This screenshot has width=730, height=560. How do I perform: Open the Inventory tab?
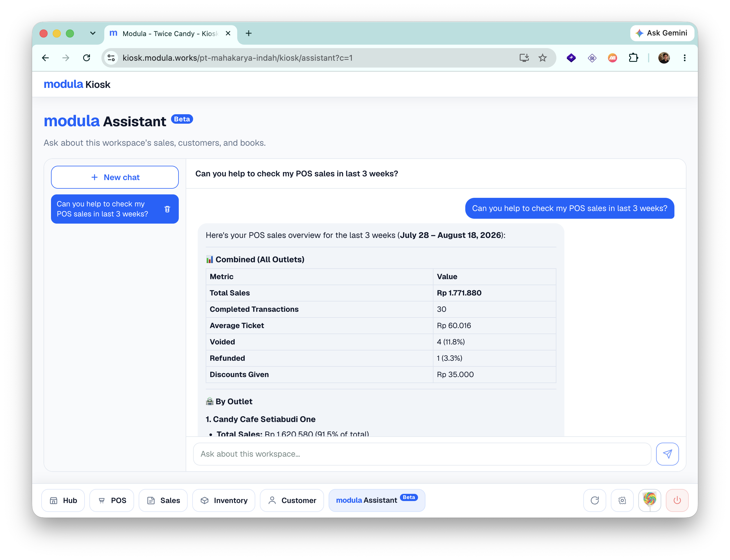[224, 500]
